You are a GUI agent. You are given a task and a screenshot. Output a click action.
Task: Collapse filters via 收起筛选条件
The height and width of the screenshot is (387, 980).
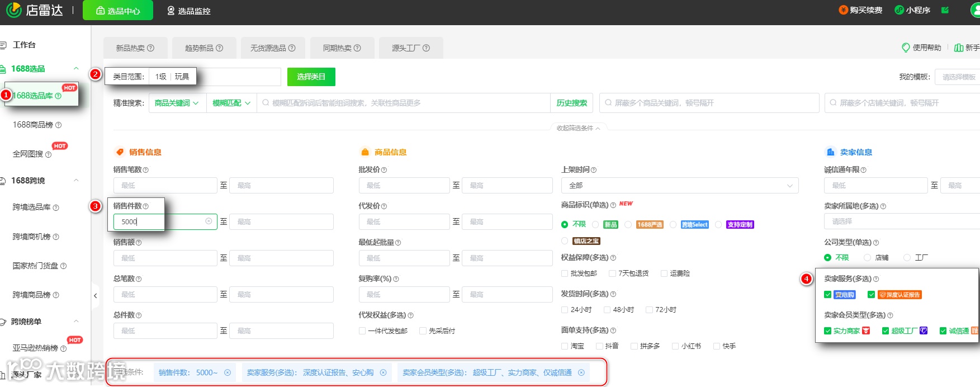pos(578,128)
